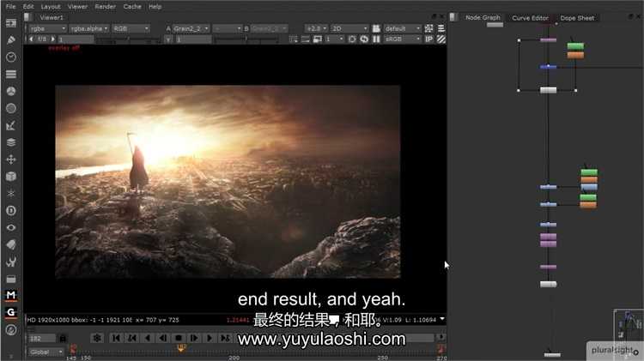Screen dimensions: 644x361
Task: Open the Keyer nodes toolbar icon
Action: click(x=11, y=125)
